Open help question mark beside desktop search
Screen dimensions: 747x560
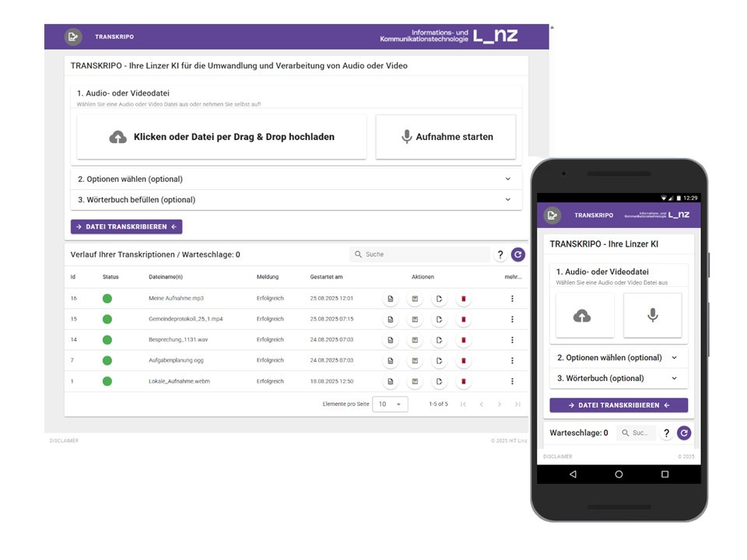(500, 254)
